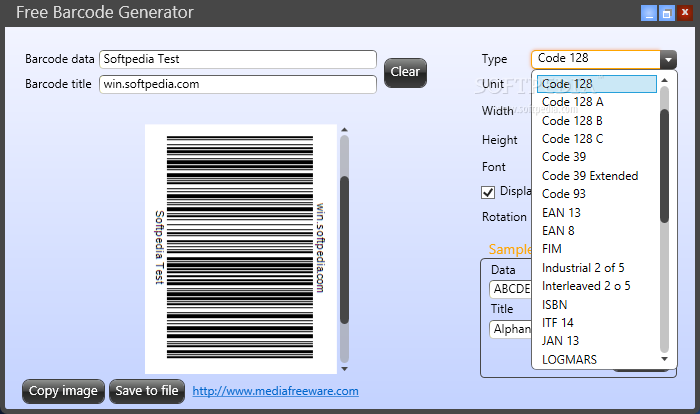Toggle the Display checkbox
The width and height of the screenshot is (700, 414).
(x=488, y=192)
